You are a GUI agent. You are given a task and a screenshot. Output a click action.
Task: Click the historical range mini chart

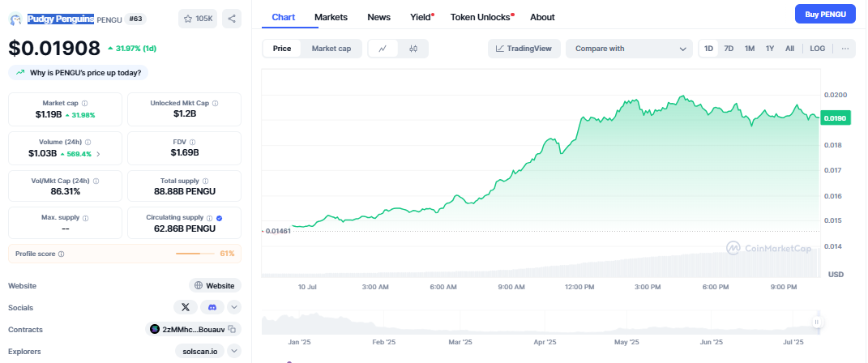tap(541, 322)
